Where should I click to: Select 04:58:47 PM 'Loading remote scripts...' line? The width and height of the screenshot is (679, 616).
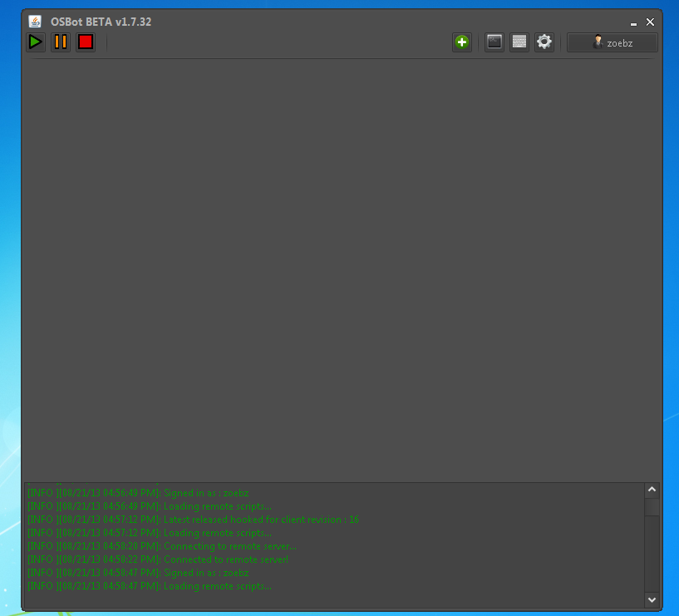[x=150, y=586]
